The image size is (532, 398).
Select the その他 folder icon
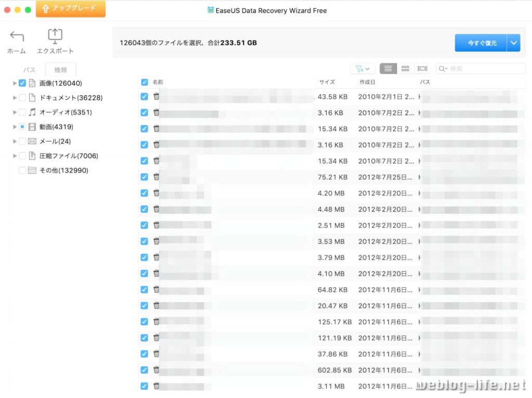[x=32, y=170]
